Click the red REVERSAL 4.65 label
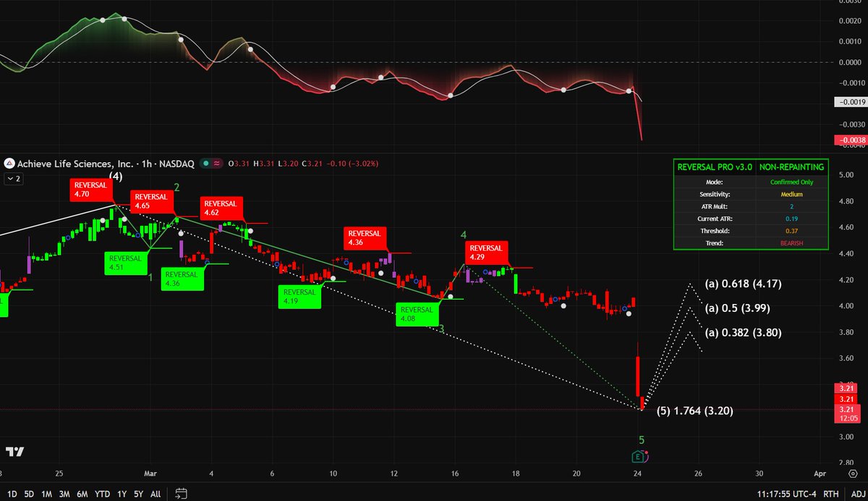The image size is (868, 501). [x=150, y=201]
